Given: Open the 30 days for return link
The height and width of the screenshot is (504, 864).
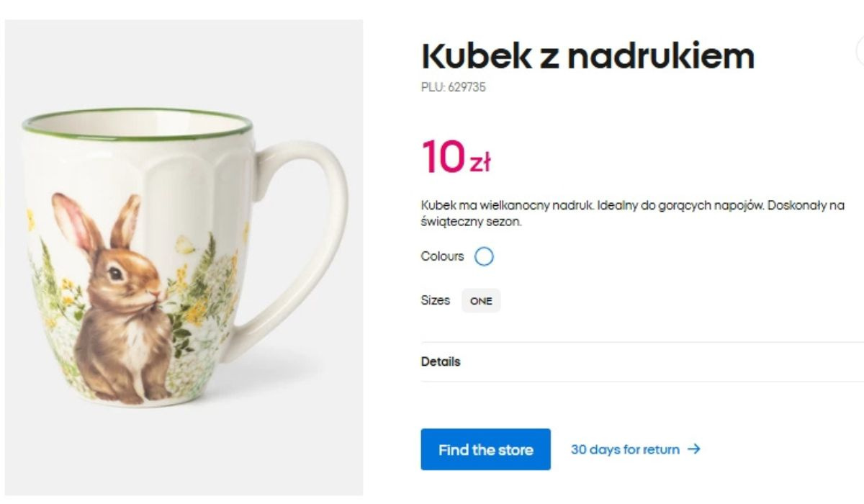Looking at the screenshot, I should [624, 449].
